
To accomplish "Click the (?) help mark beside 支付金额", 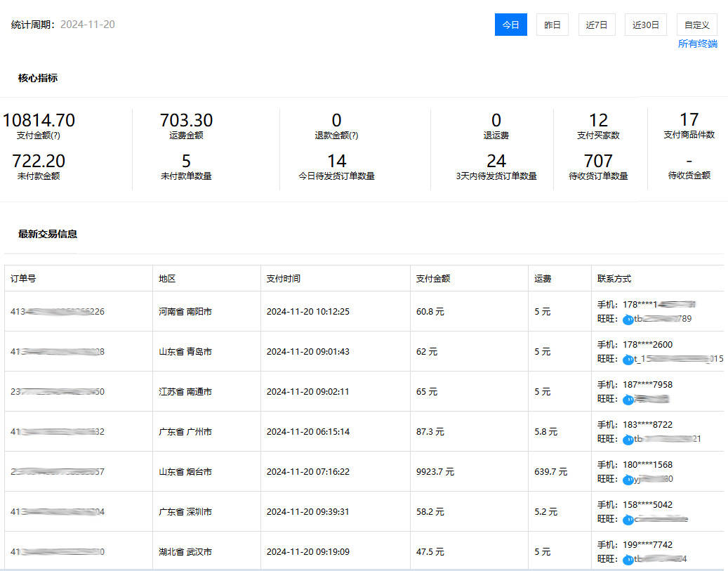I will pos(55,136).
